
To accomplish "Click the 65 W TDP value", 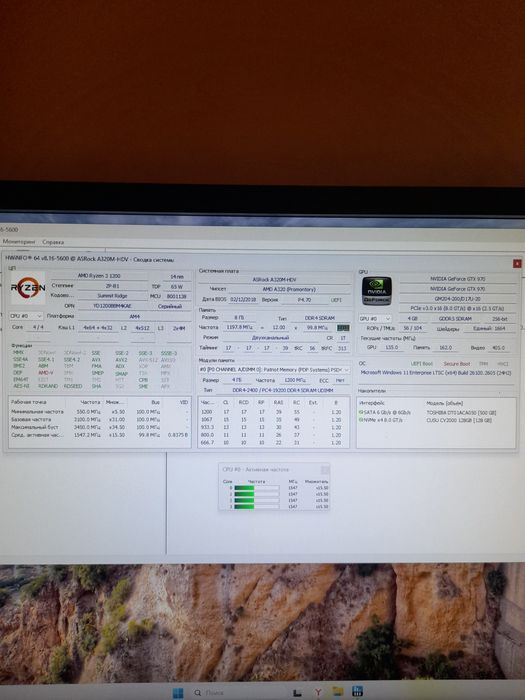I will click(x=177, y=287).
